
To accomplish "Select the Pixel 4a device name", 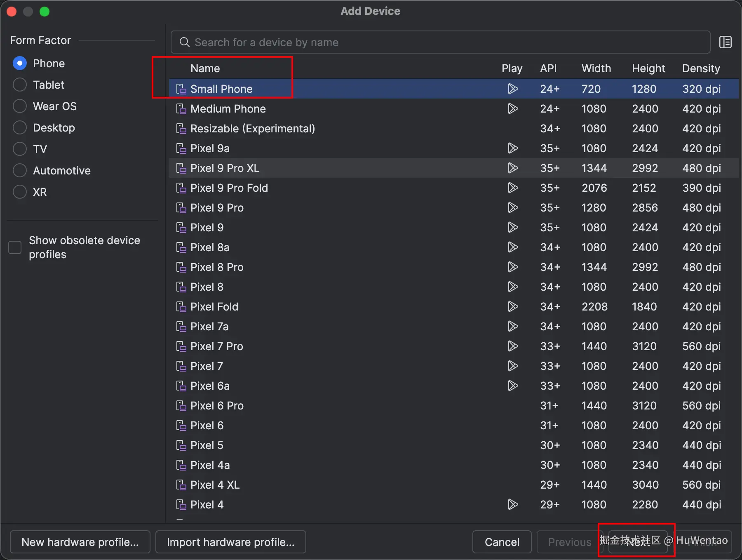I will tap(210, 465).
